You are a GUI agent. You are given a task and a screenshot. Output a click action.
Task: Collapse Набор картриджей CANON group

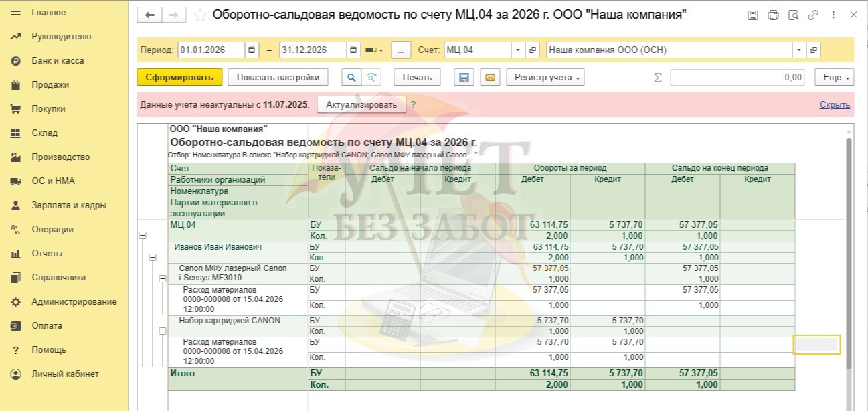click(163, 331)
